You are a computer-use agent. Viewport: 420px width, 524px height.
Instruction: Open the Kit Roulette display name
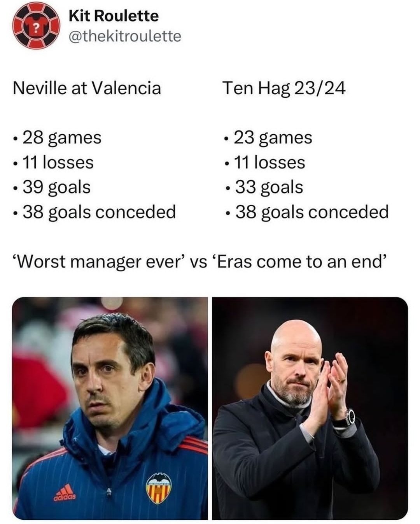coord(114,16)
